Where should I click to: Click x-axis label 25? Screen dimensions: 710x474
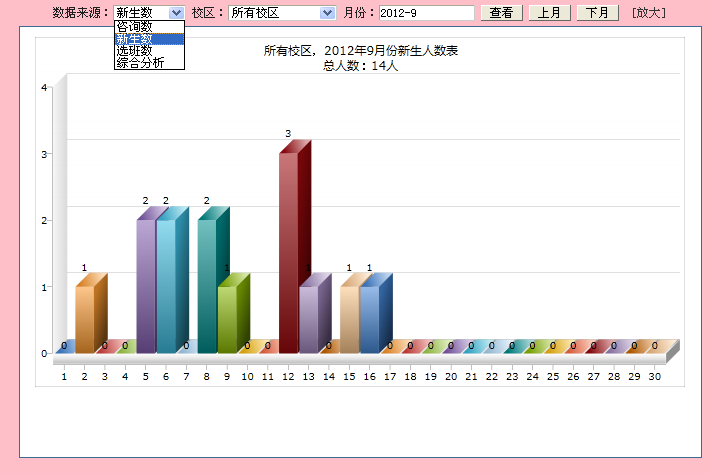[x=553, y=376]
